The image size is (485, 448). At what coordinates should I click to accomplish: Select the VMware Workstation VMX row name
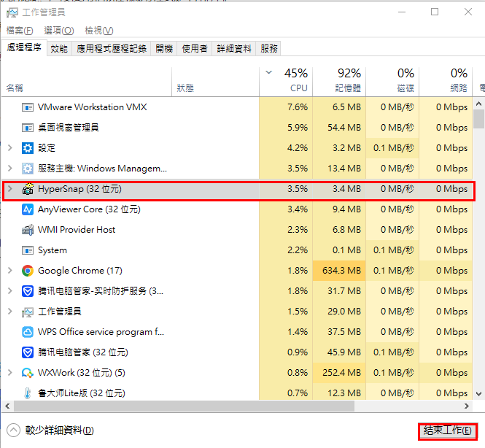(92, 107)
